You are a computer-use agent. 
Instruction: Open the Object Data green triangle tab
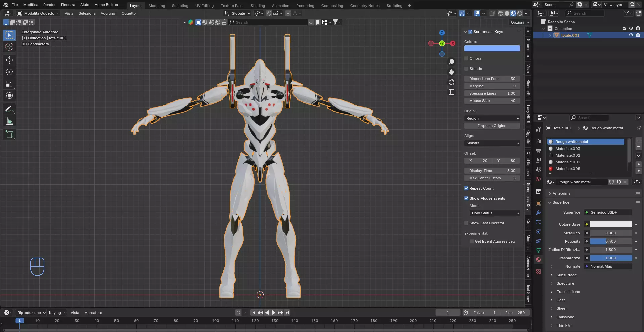tap(538, 250)
